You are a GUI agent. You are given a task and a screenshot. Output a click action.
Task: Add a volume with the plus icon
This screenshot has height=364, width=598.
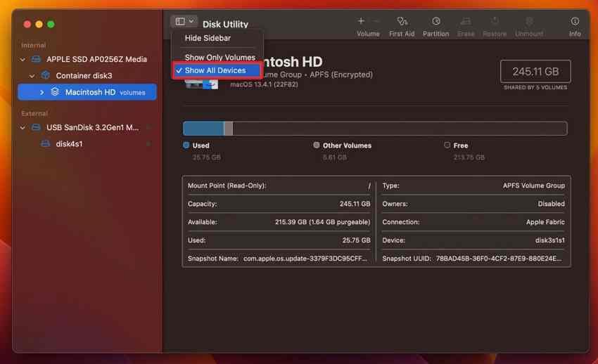click(x=361, y=21)
